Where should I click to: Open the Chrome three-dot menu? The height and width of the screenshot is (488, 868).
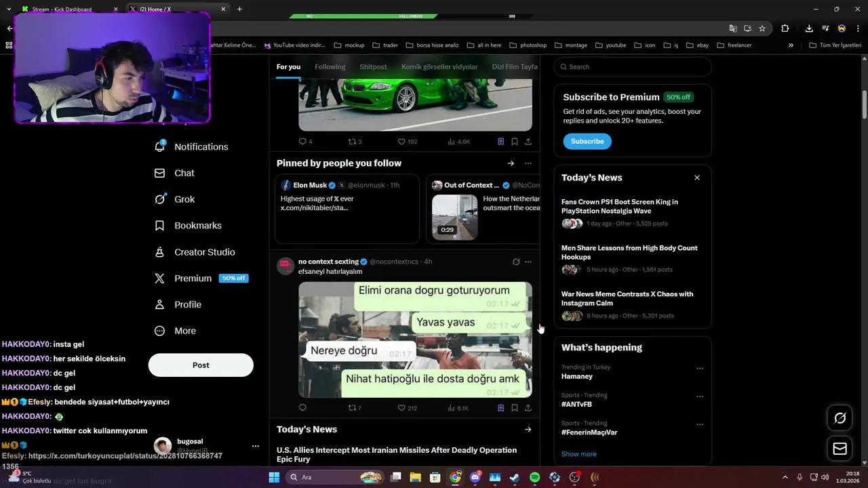pyautogui.click(x=856, y=28)
